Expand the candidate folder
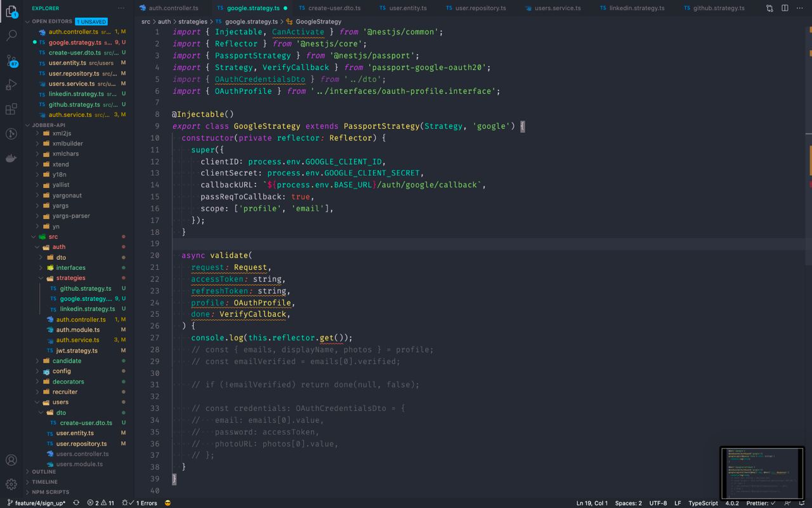 [67, 361]
